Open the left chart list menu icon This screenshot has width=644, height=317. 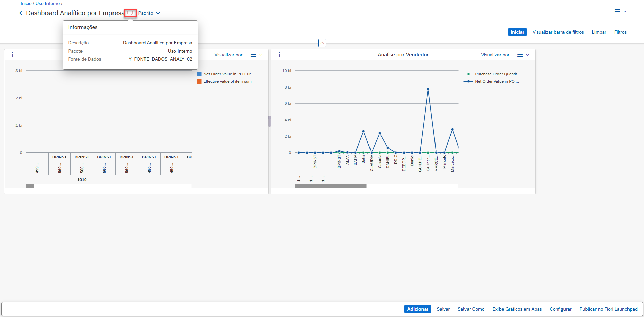[253, 55]
